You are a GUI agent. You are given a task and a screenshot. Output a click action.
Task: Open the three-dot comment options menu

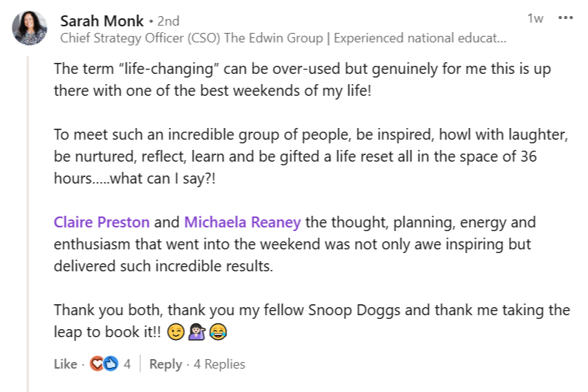pyautogui.click(x=565, y=18)
